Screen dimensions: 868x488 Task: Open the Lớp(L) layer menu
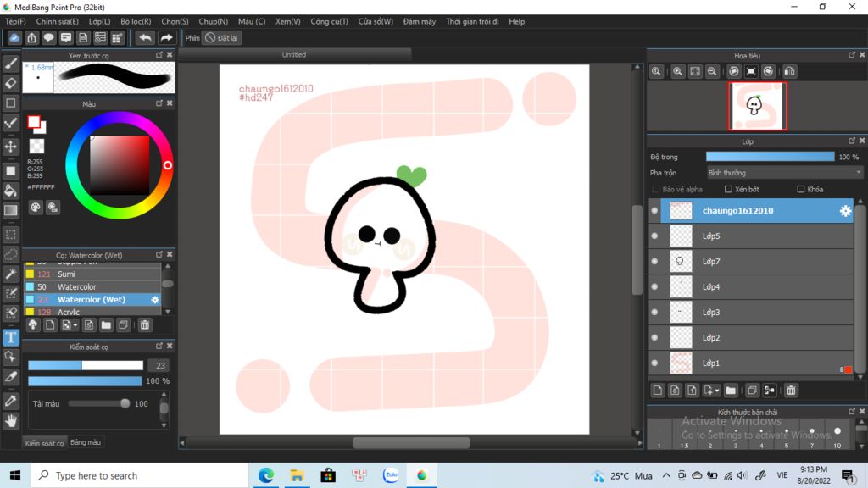[100, 21]
